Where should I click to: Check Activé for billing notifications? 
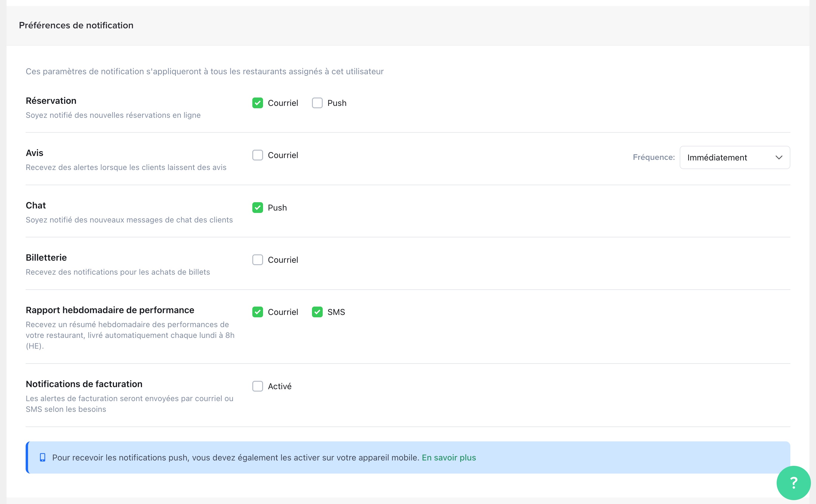tap(257, 386)
